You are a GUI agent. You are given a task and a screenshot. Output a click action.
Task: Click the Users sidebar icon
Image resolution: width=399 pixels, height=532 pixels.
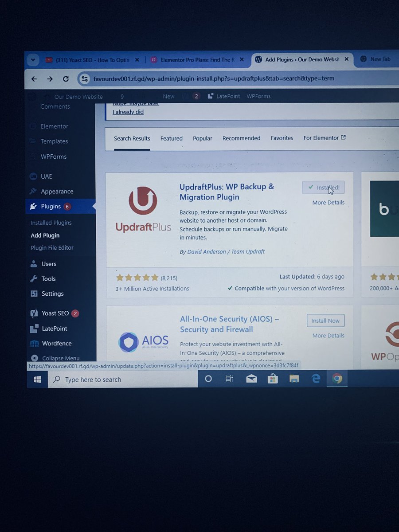pyautogui.click(x=34, y=264)
